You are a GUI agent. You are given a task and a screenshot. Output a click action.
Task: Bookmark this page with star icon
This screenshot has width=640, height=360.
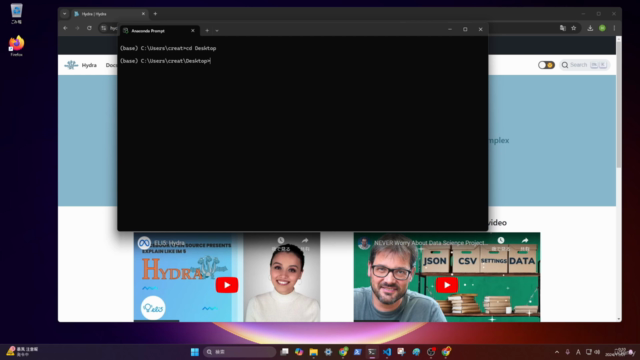(x=573, y=28)
